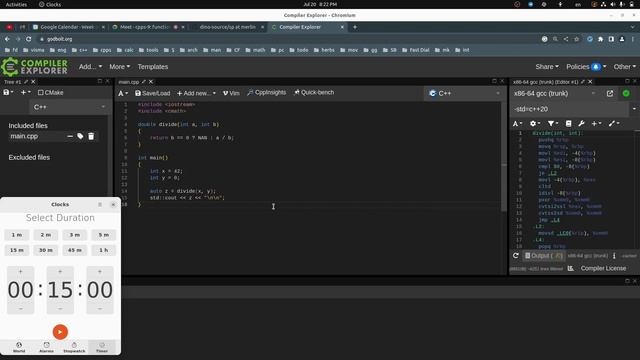Open compiler output settings gear dropdown
This screenshot has height=360, width=640.
[535, 123]
